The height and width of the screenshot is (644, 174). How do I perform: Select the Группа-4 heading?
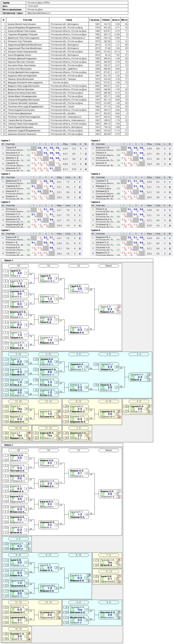click(96, 174)
